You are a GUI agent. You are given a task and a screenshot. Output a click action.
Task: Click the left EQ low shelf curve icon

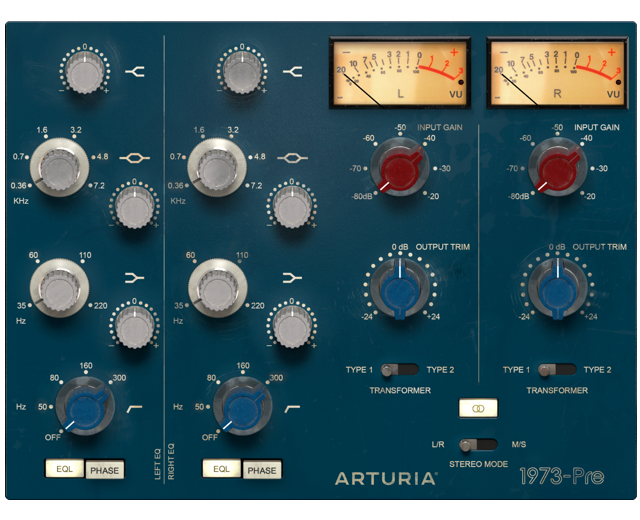[x=135, y=278]
